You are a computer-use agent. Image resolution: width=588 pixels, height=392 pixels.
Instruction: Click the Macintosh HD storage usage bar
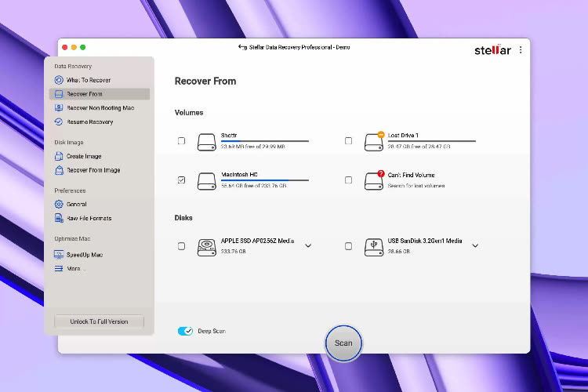[265, 180]
